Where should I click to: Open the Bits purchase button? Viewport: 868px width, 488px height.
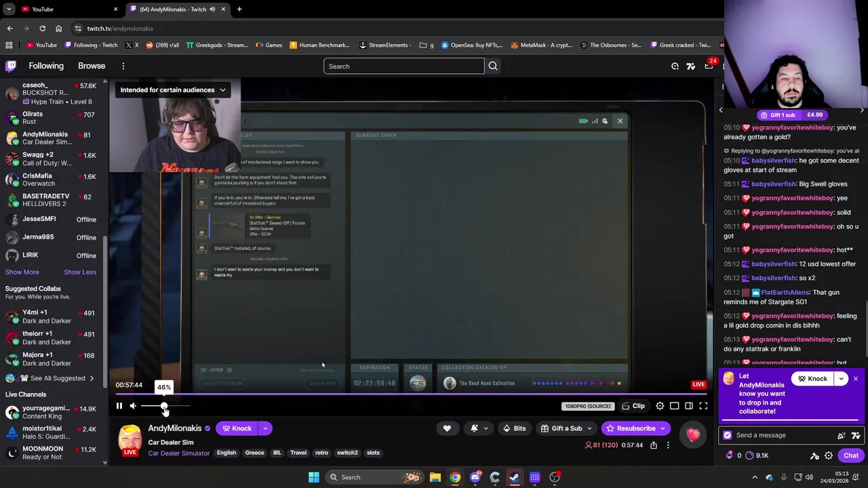pyautogui.click(x=513, y=428)
